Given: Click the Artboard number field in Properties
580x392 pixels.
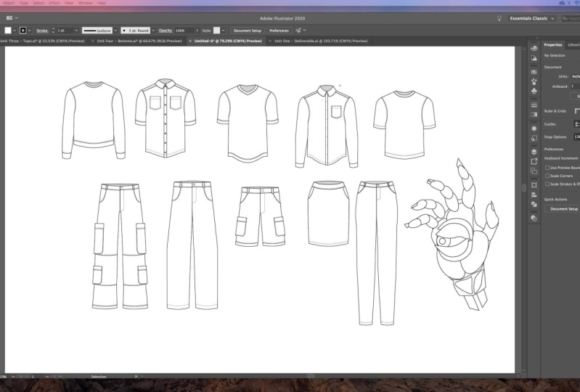Looking at the screenshot, I should point(575,86).
